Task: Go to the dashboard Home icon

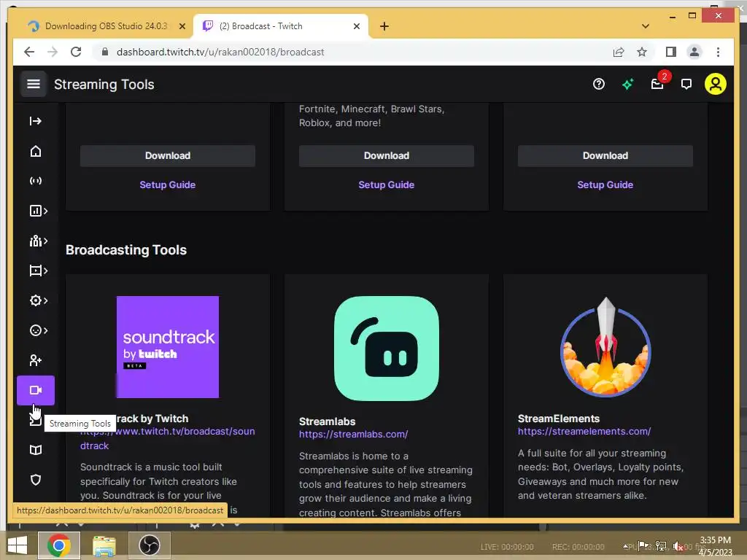Action: pos(36,152)
